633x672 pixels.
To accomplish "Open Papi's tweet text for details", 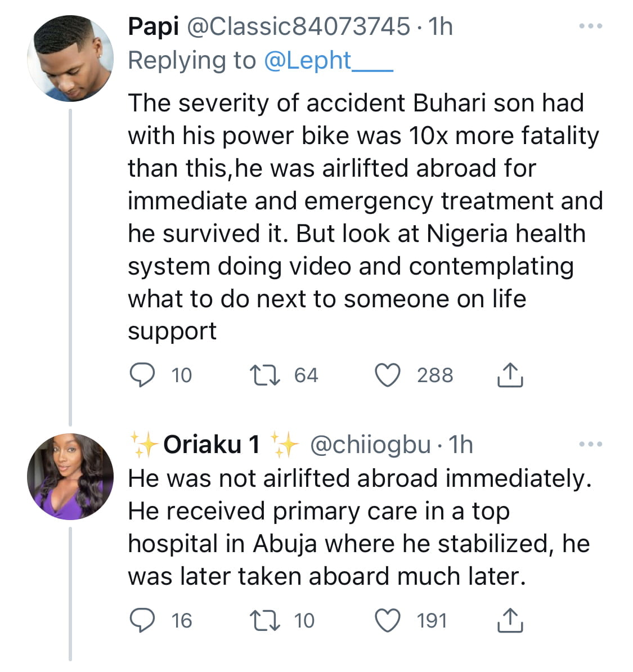I will [x=365, y=217].
